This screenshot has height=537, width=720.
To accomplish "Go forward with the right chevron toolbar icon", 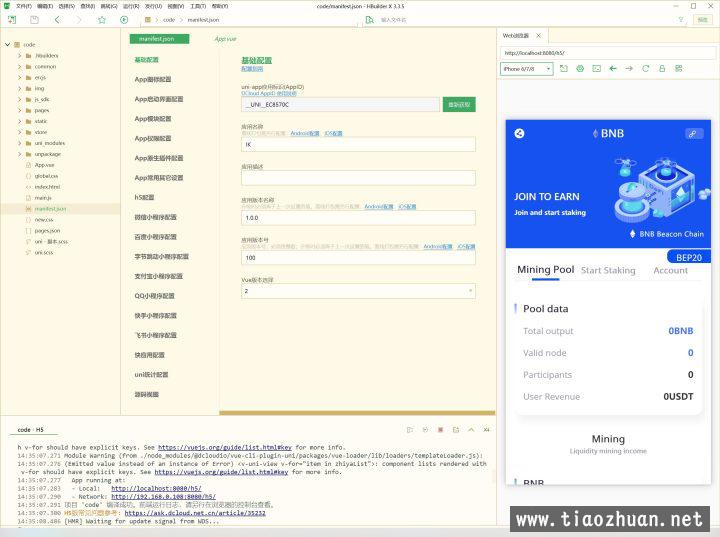I will tap(79, 20).
